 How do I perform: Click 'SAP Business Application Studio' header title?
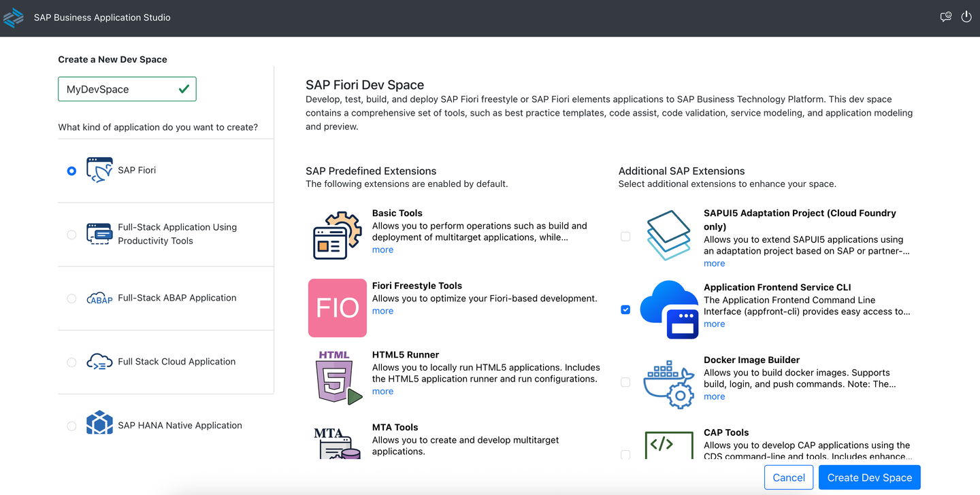(102, 17)
